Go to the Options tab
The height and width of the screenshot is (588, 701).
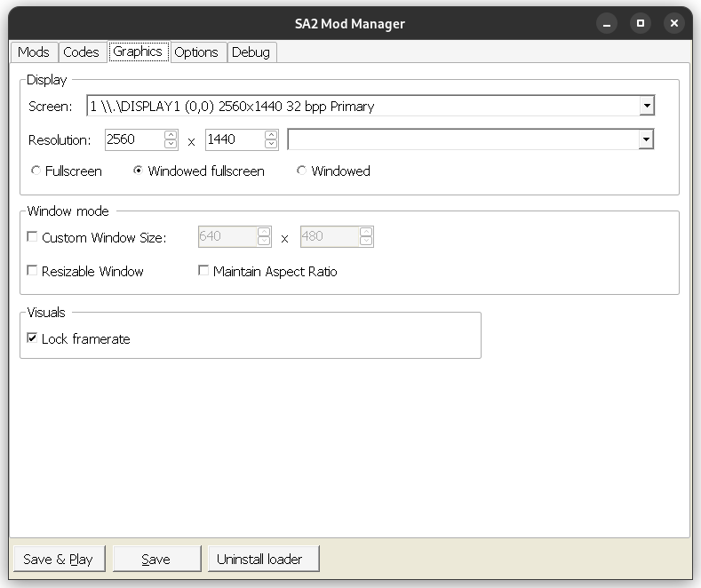point(196,52)
